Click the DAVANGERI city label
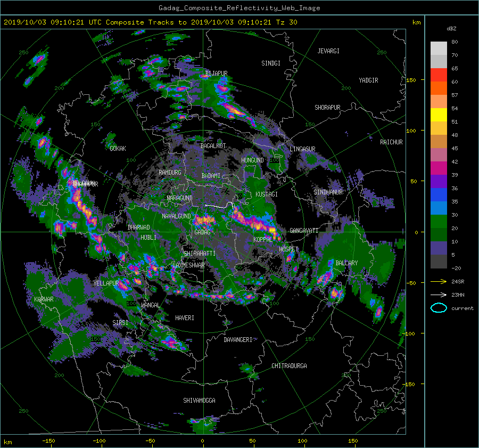 coord(238,340)
